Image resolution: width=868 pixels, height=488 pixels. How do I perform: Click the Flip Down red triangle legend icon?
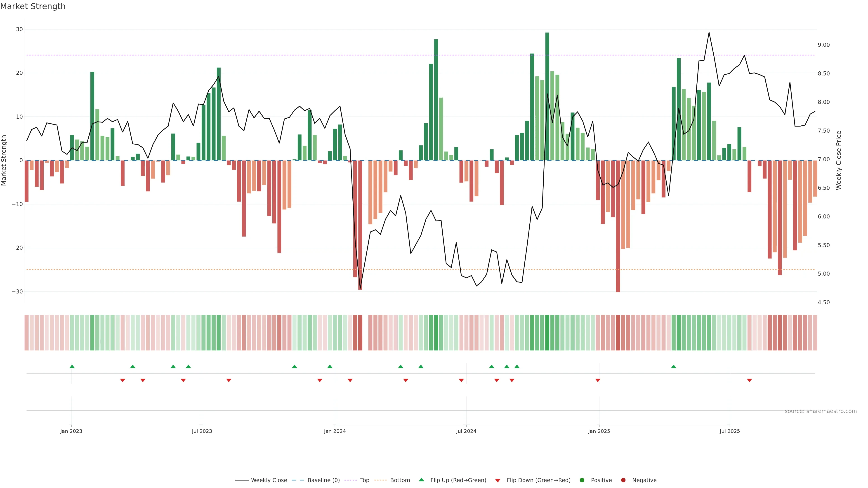(x=498, y=480)
